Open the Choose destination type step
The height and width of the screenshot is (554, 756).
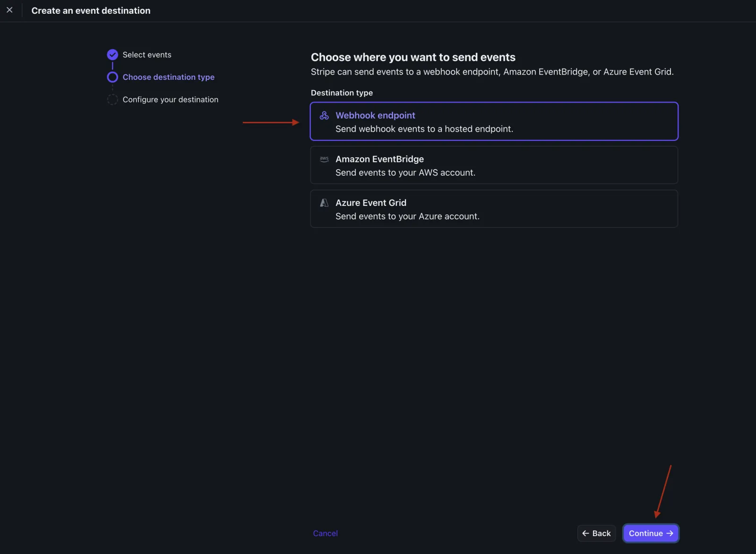(168, 77)
